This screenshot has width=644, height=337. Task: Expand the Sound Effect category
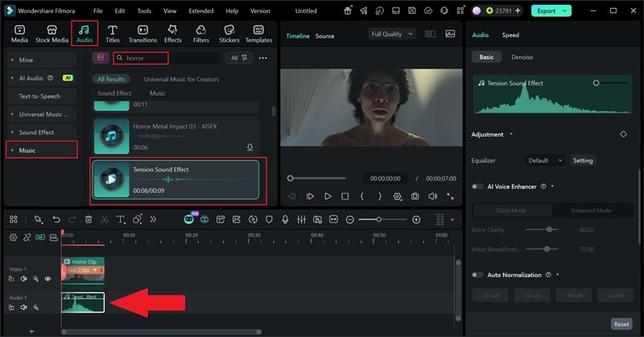[x=36, y=132]
